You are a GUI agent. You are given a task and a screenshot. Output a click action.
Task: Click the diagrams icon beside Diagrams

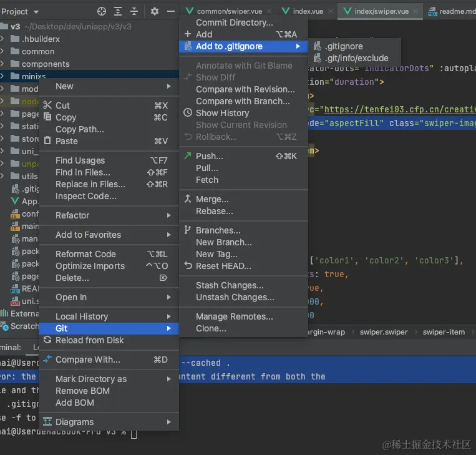[47, 421]
